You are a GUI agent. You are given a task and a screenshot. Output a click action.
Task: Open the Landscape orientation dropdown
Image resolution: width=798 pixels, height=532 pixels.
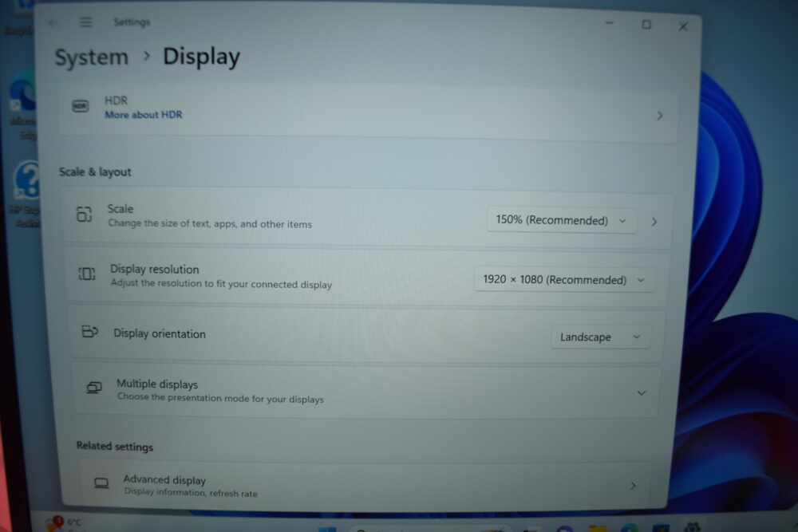600,337
